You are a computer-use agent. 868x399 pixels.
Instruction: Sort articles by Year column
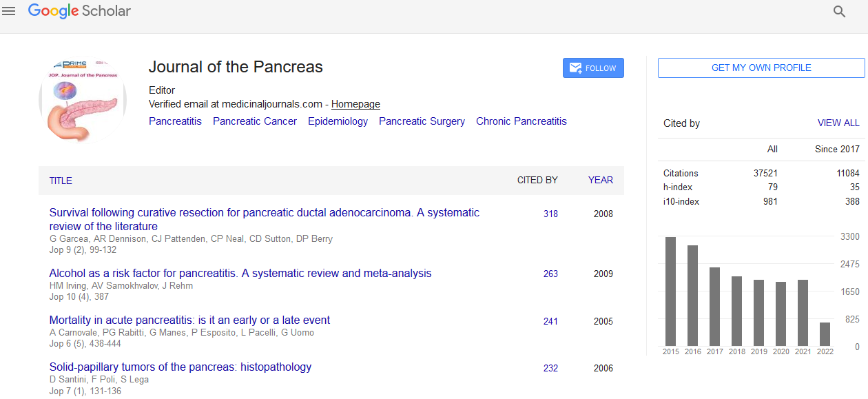coord(600,180)
